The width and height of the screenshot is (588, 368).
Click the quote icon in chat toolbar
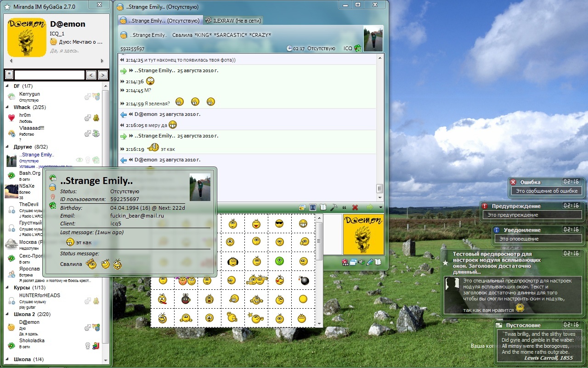pos(344,207)
